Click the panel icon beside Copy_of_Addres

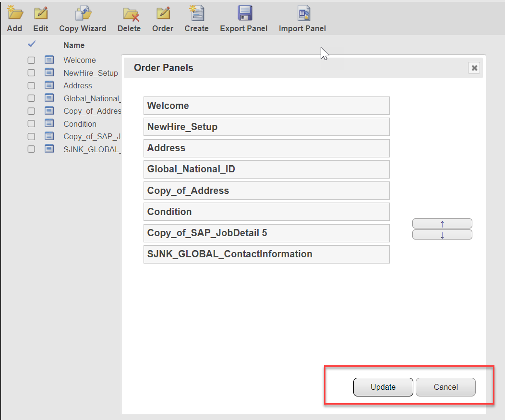point(49,110)
